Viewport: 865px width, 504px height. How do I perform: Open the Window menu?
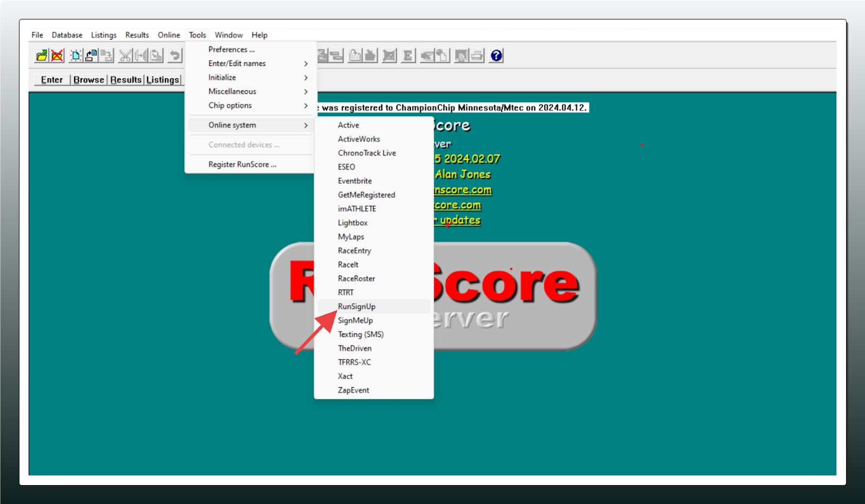[229, 35]
